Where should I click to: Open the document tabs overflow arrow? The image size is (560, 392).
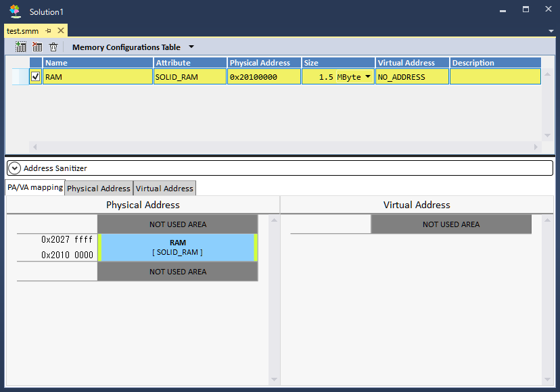(551, 31)
